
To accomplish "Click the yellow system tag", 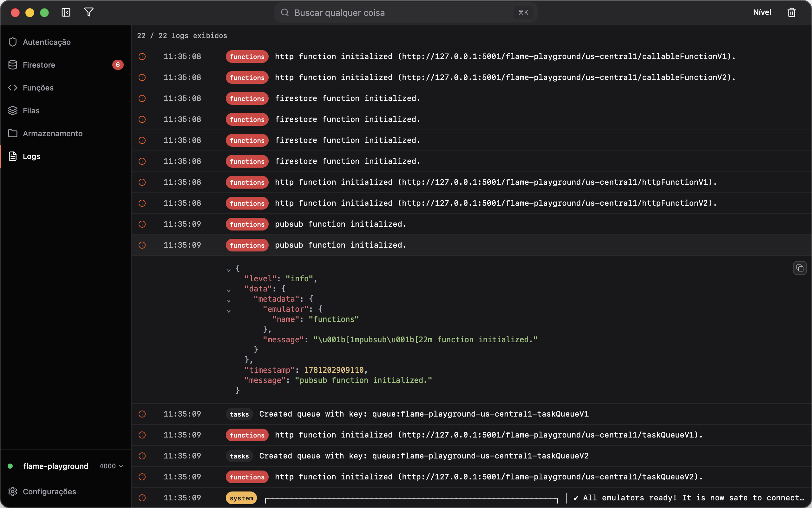I will pos(241,498).
